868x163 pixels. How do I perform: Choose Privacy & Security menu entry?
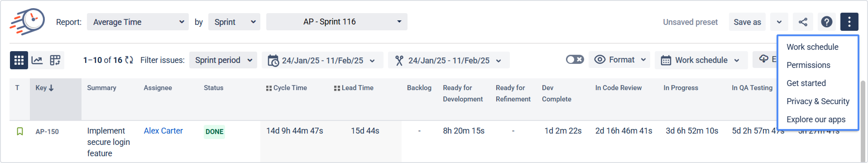818,101
